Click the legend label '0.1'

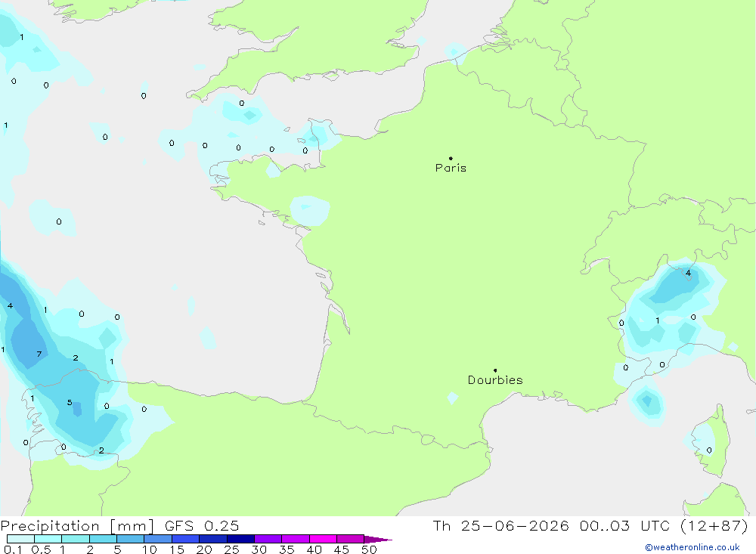coord(13,549)
